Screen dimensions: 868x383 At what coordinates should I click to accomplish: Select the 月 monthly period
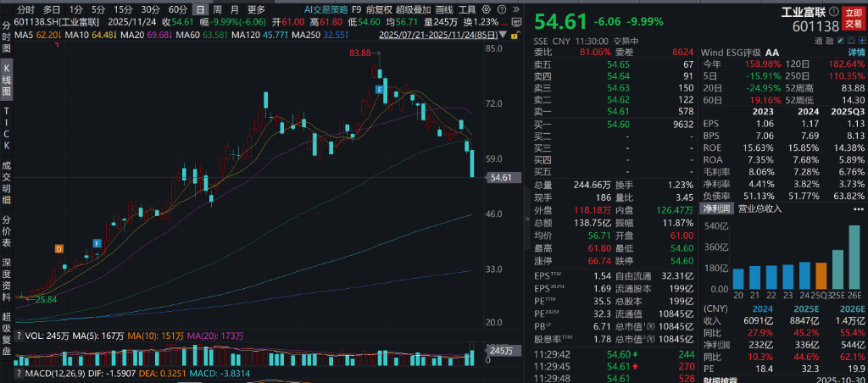tap(235, 9)
